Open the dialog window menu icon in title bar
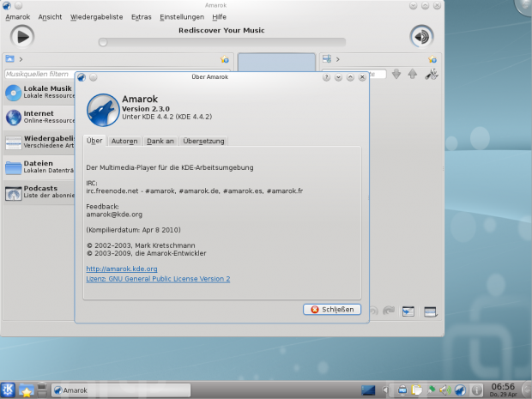Image resolution: width=532 pixels, height=399 pixels. (82, 77)
